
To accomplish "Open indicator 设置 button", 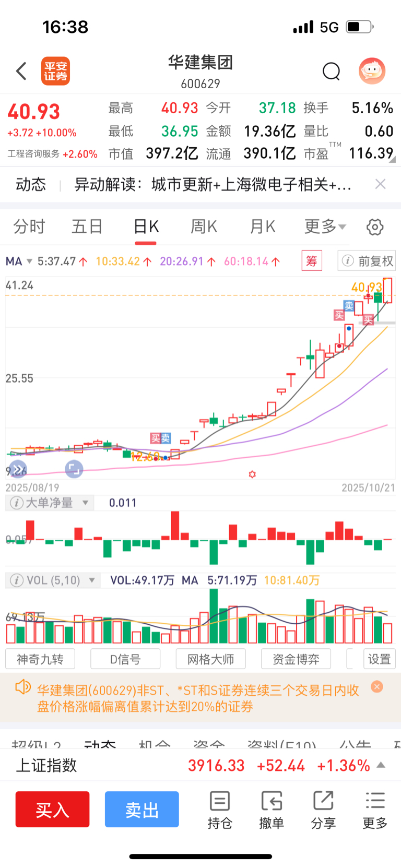I will [380, 659].
